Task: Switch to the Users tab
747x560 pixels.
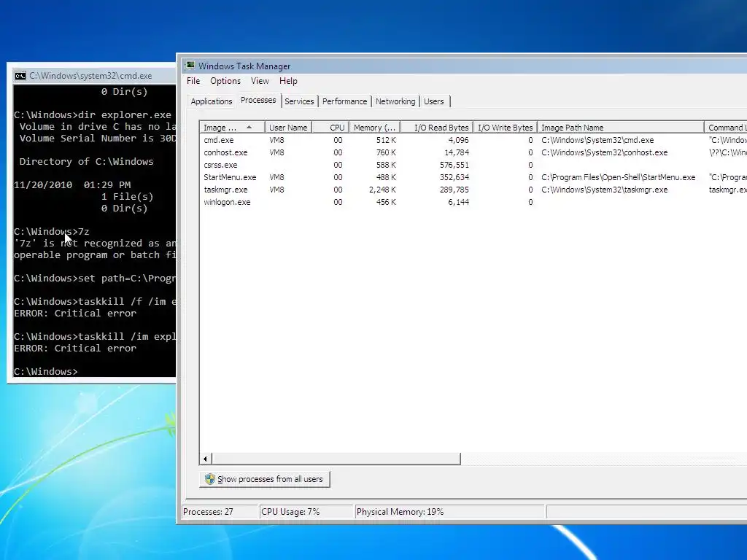Action: [433, 101]
